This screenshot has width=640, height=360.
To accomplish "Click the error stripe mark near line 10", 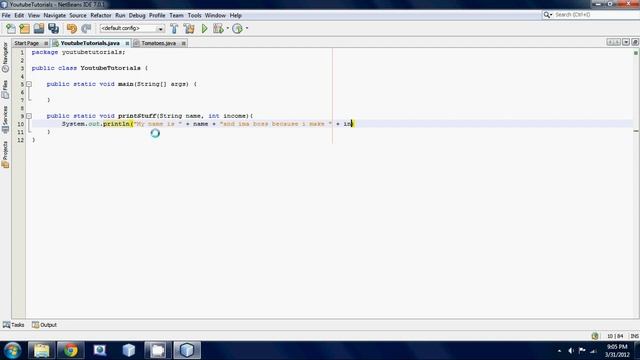I will coord(636,131).
